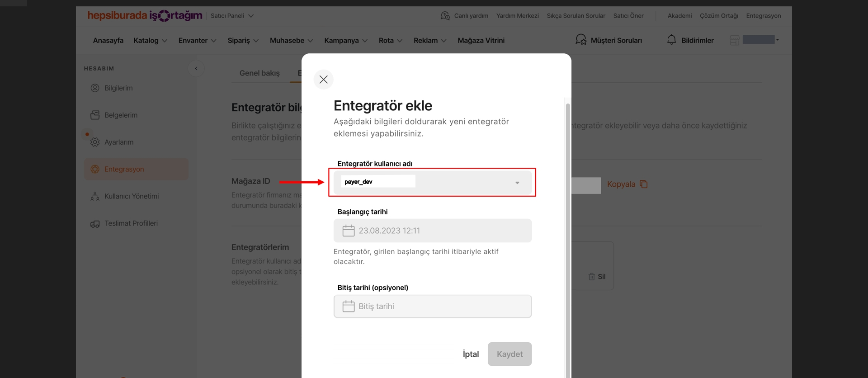Click the Sil trash icon
The width and height of the screenshot is (868, 378).
tap(591, 277)
